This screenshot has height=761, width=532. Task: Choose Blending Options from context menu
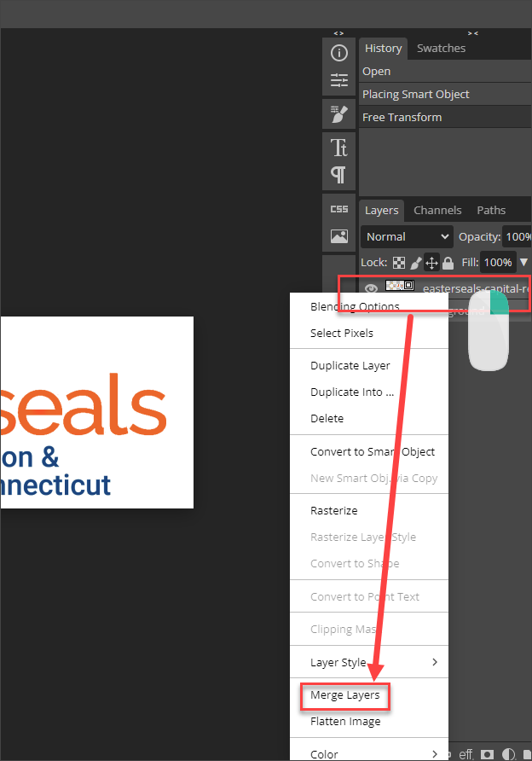tap(355, 307)
